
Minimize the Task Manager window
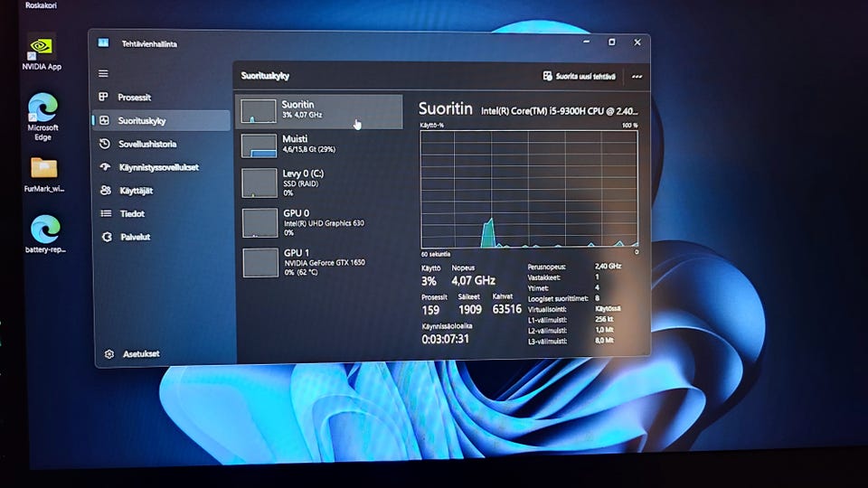tap(586, 42)
